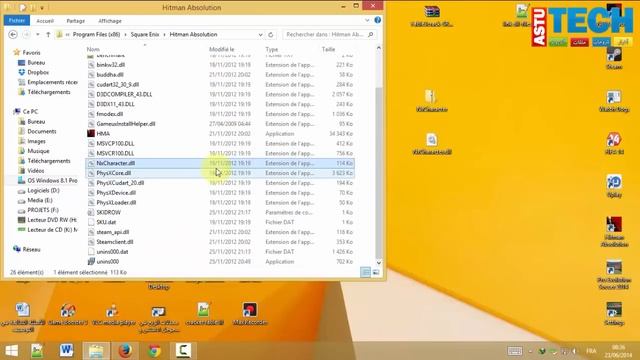Select Lecteur DVD RW drive
640x360 pixels.
[x=52, y=220]
